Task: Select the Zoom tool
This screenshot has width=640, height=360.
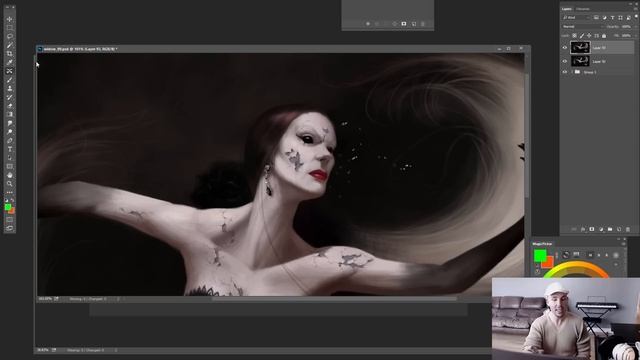Action: pos(9,184)
